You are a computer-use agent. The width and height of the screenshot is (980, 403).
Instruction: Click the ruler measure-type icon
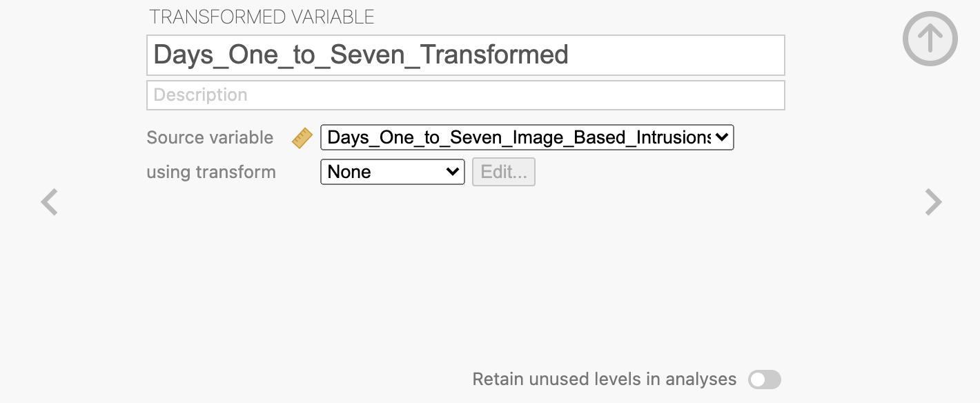[x=302, y=138]
